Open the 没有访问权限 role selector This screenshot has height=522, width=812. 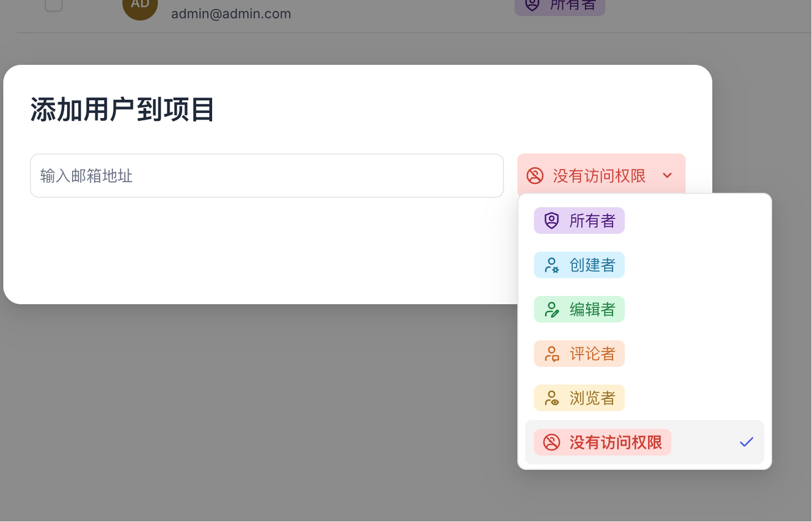coord(602,176)
